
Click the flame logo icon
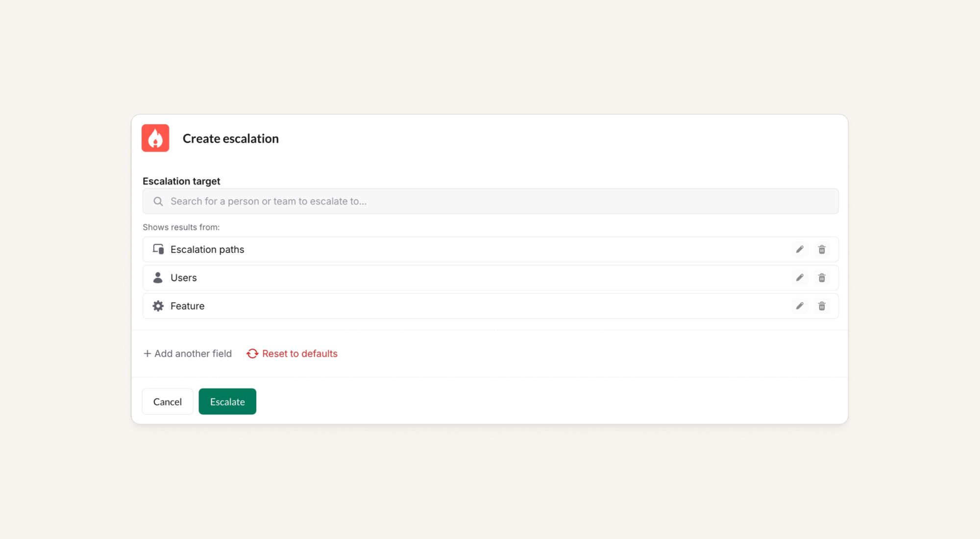(x=155, y=138)
